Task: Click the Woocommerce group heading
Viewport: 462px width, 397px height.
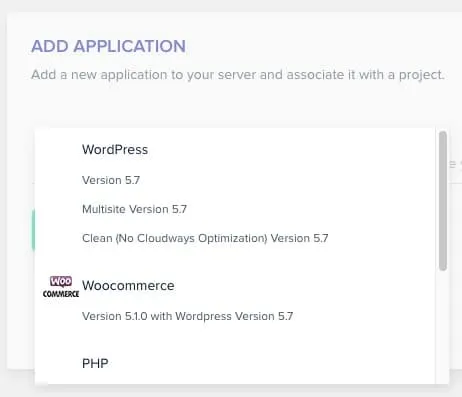Action: click(128, 286)
